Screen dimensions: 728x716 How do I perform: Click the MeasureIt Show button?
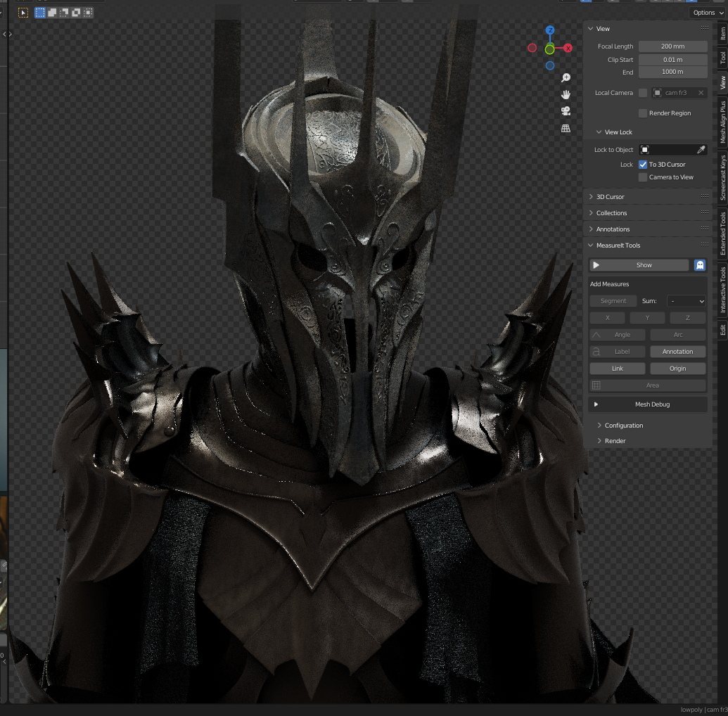pyautogui.click(x=639, y=265)
